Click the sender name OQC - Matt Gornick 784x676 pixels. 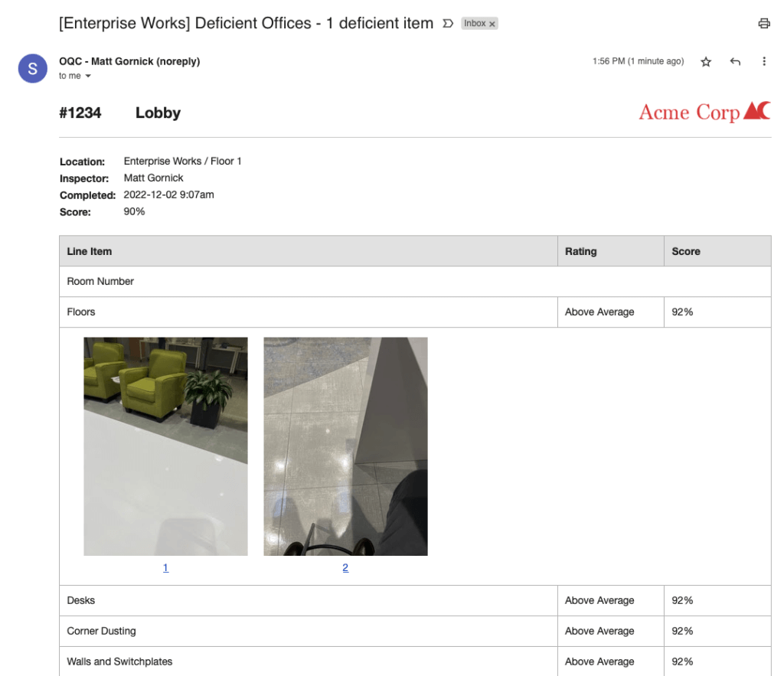(x=129, y=61)
